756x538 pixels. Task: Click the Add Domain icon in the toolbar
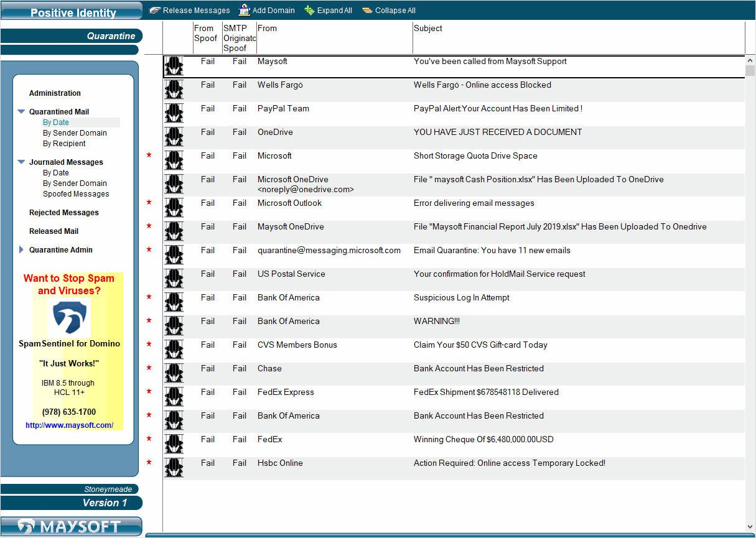pos(245,10)
